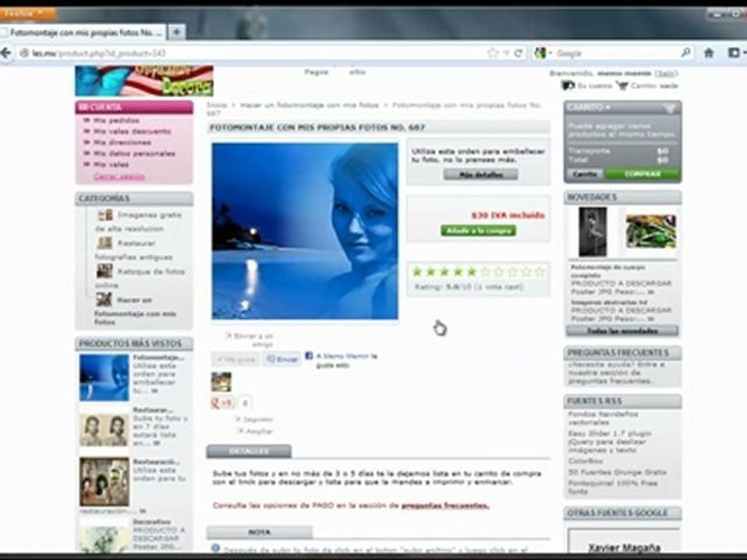Go to the browser home page icon

[709, 52]
